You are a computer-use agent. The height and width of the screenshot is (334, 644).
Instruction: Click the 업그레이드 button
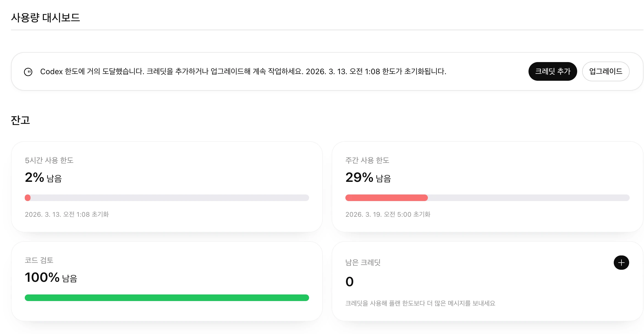click(606, 71)
